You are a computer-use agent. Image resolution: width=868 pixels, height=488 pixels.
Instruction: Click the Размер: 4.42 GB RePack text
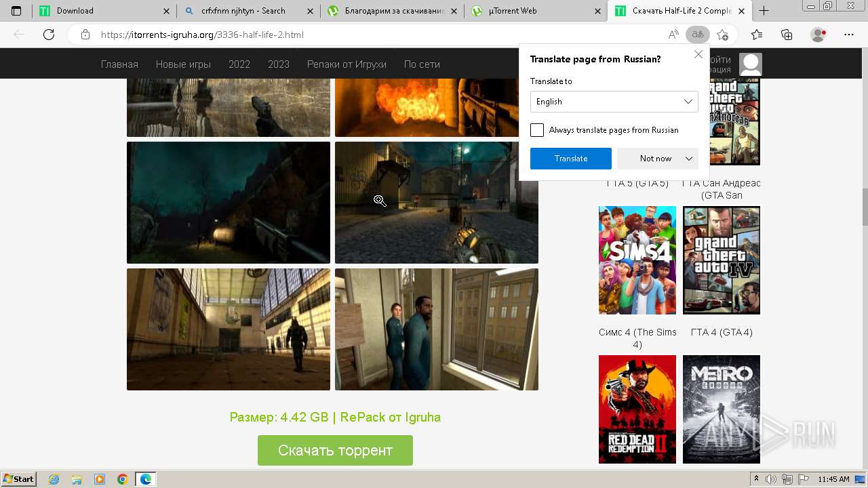[x=335, y=418]
